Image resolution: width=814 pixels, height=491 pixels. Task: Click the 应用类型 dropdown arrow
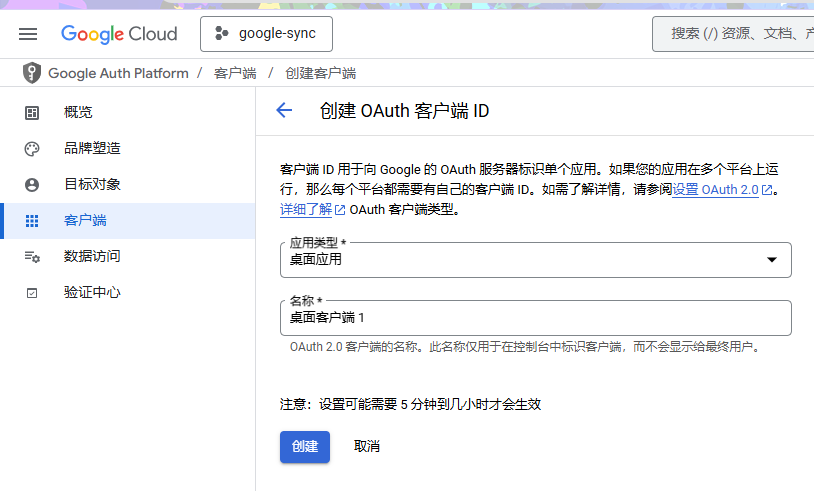(772, 260)
